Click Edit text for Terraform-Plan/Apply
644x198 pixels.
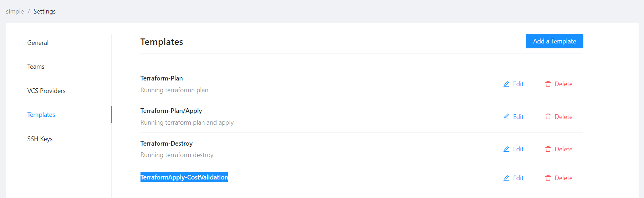518,117
